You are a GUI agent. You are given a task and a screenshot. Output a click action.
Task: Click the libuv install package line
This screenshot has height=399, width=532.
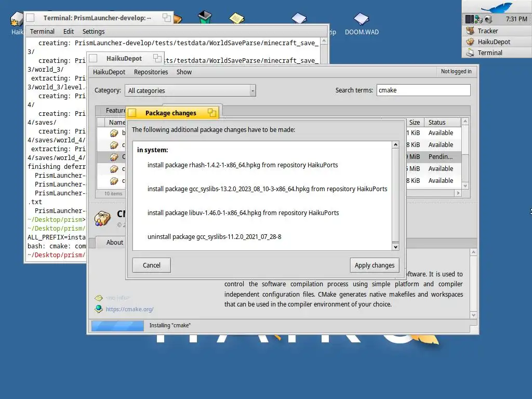point(243,212)
